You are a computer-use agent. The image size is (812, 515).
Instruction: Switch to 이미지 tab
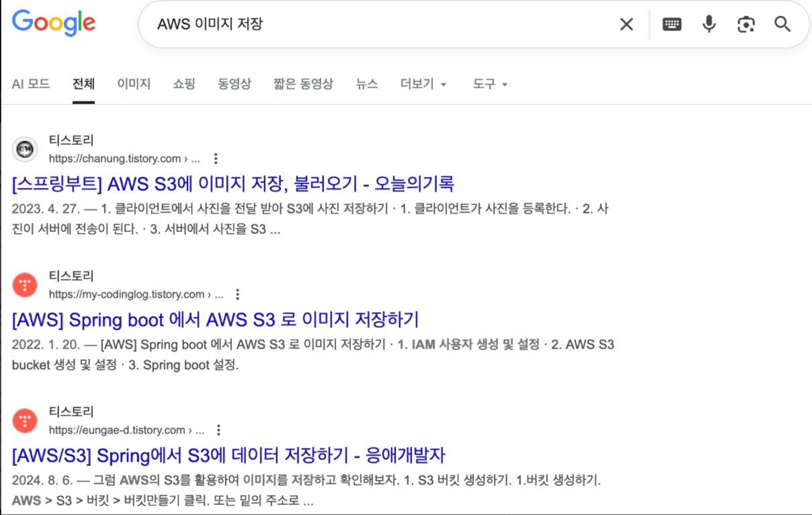[x=134, y=84]
